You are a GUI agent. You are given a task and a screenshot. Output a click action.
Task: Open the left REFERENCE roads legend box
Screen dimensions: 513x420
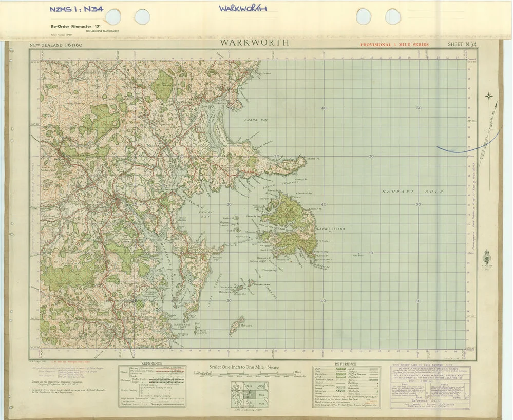click(152, 385)
